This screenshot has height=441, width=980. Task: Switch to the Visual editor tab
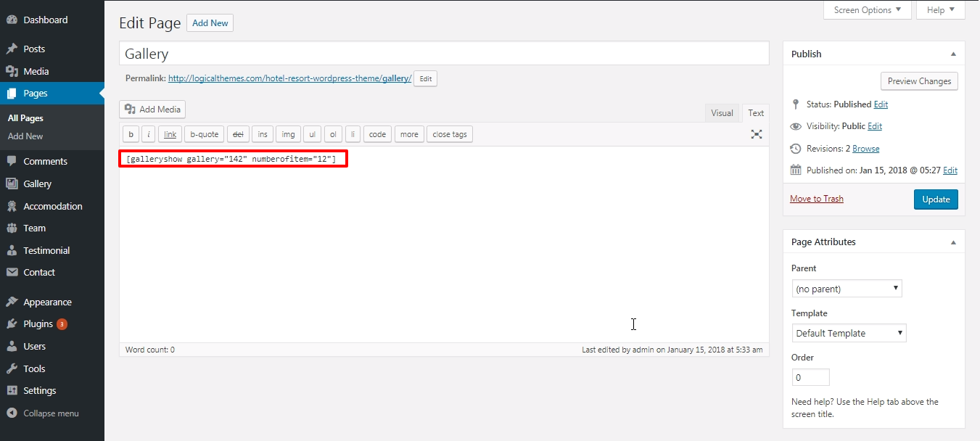point(722,113)
